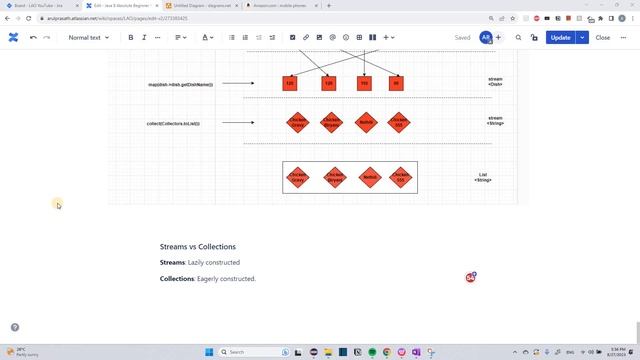Bookmark this page with the star
The height and width of the screenshot is (360, 640).
point(513,18)
